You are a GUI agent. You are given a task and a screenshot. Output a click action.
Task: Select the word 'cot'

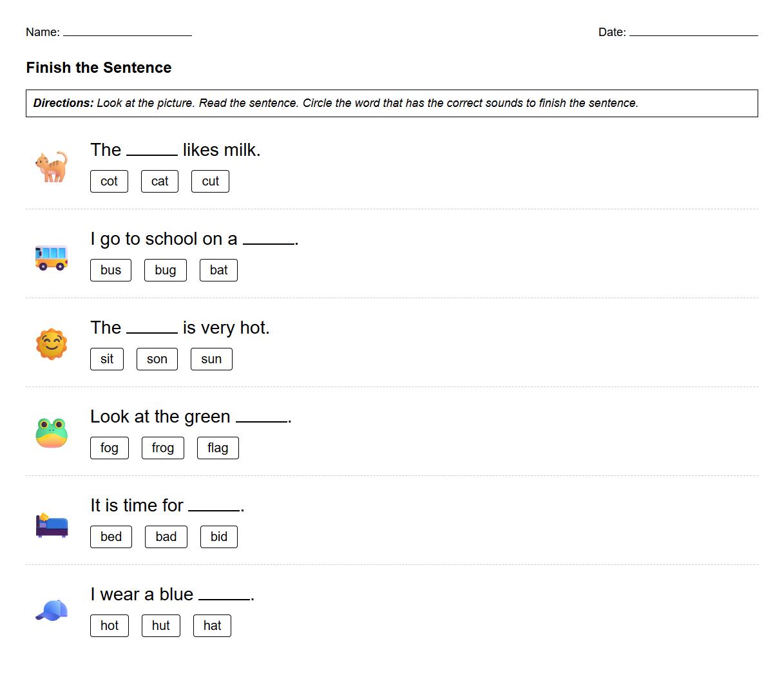click(x=109, y=182)
